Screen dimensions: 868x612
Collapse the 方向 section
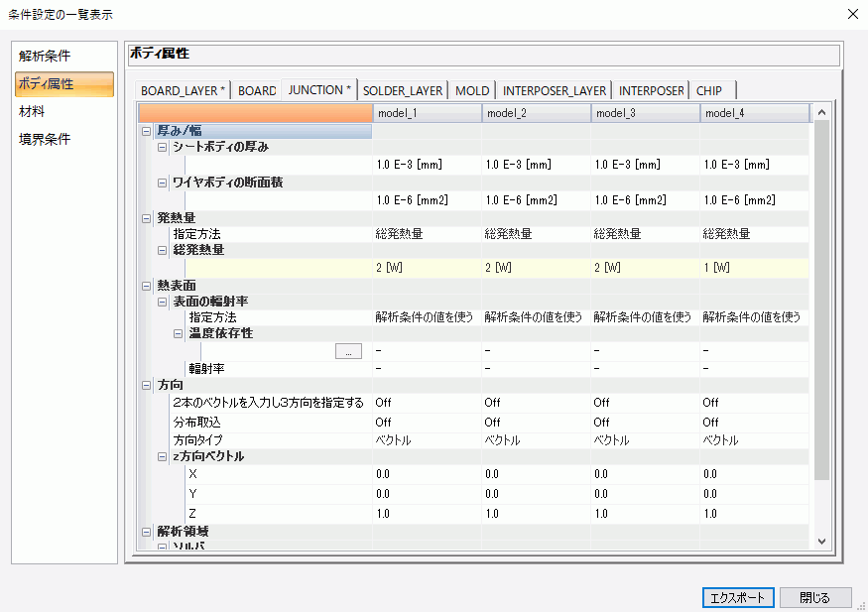point(147,385)
